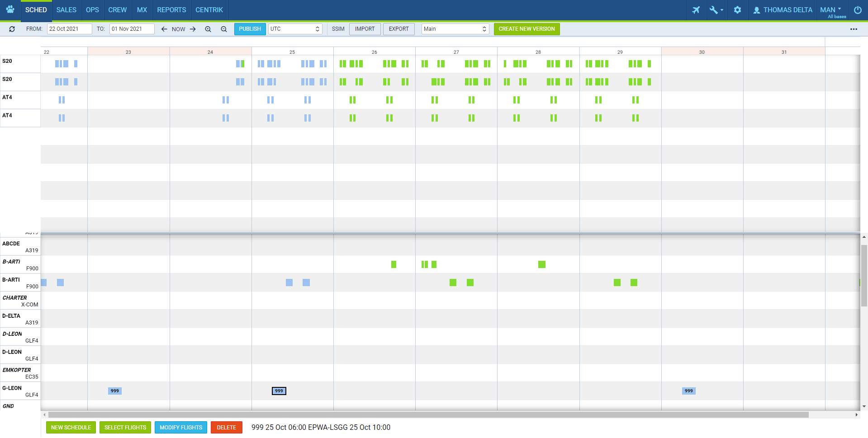Open the more options ellipsis menu
Viewport: 868px width, 438px height.
(x=854, y=29)
